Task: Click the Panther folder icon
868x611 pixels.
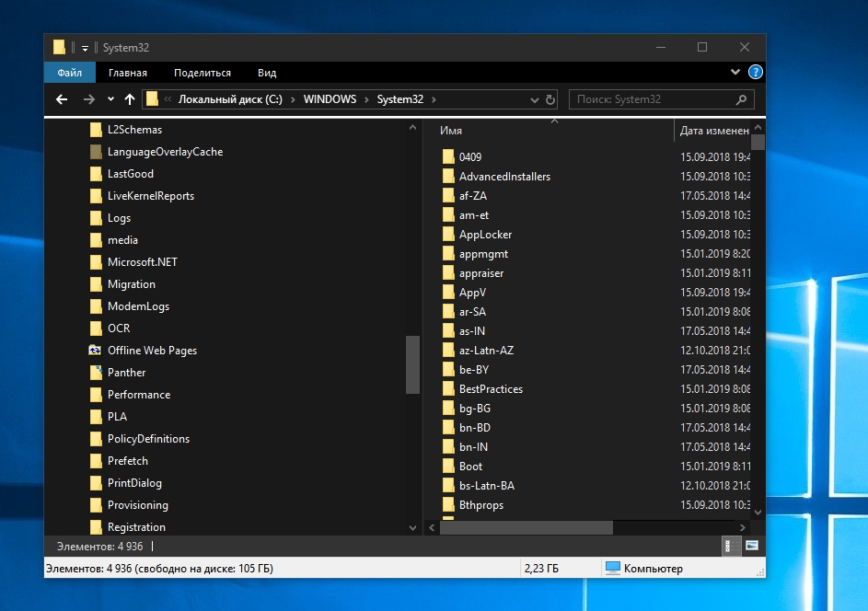Action: click(96, 373)
